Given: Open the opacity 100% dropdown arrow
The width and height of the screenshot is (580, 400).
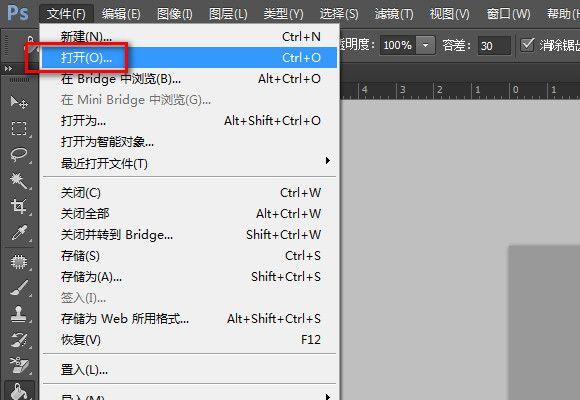Looking at the screenshot, I should (x=425, y=45).
